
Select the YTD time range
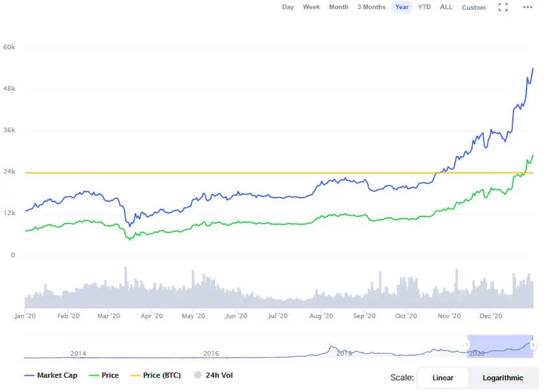[424, 7]
